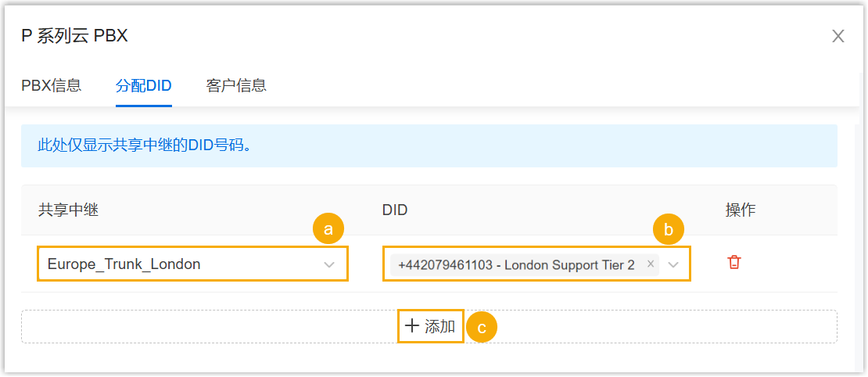The width and height of the screenshot is (868, 377).
Task: Click the 操作 column header
Action: point(740,210)
